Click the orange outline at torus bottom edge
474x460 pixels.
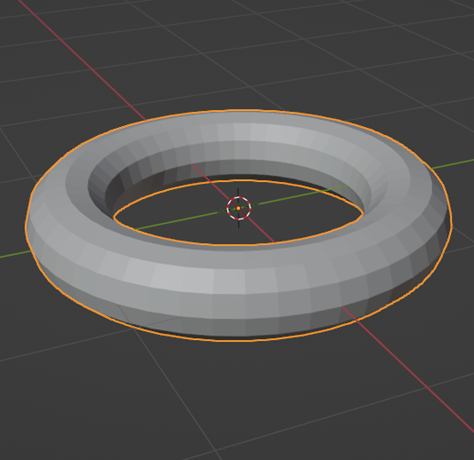(238, 341)
